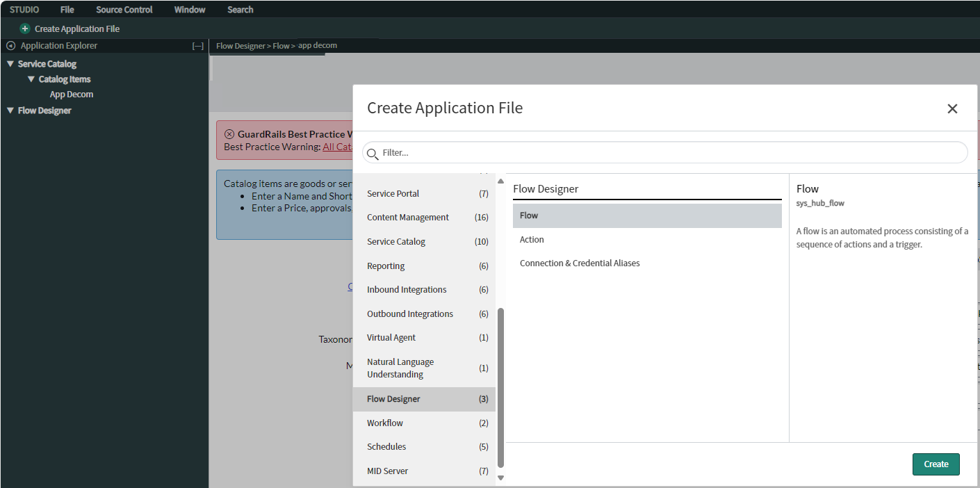Screen dimensions: 980x488
Task: Select the Reporting category
Action: tap(424, 266)
